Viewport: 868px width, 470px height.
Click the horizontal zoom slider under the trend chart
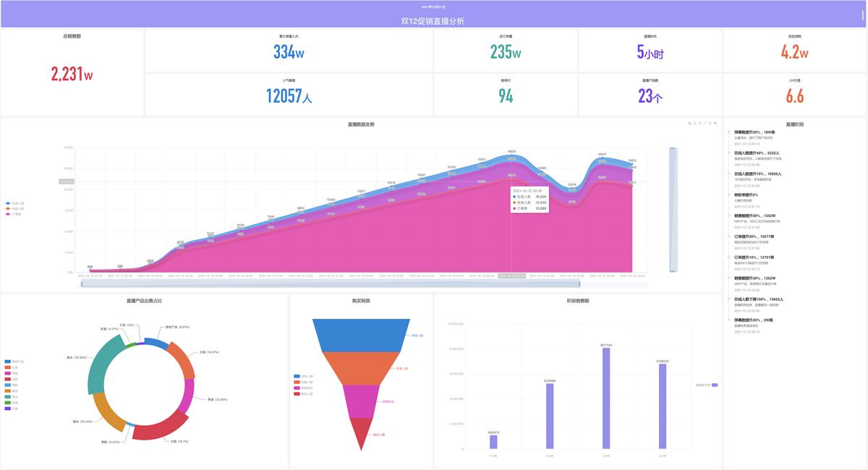(x=330, y=284)
